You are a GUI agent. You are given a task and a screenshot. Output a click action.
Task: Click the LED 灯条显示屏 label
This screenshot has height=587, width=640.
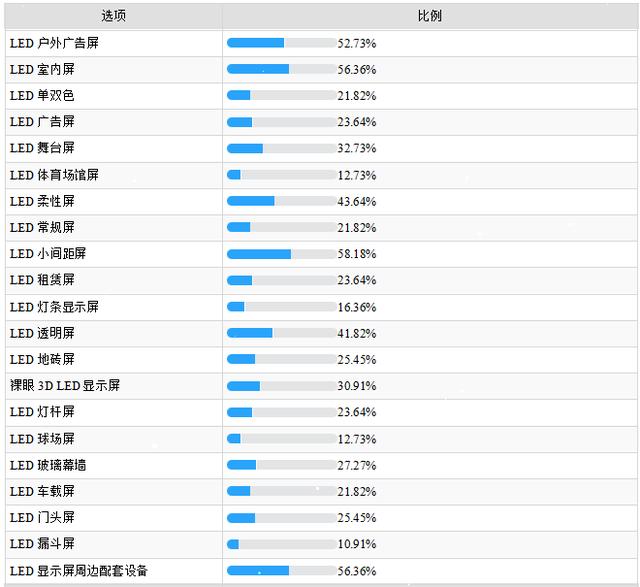pos(54,306)
